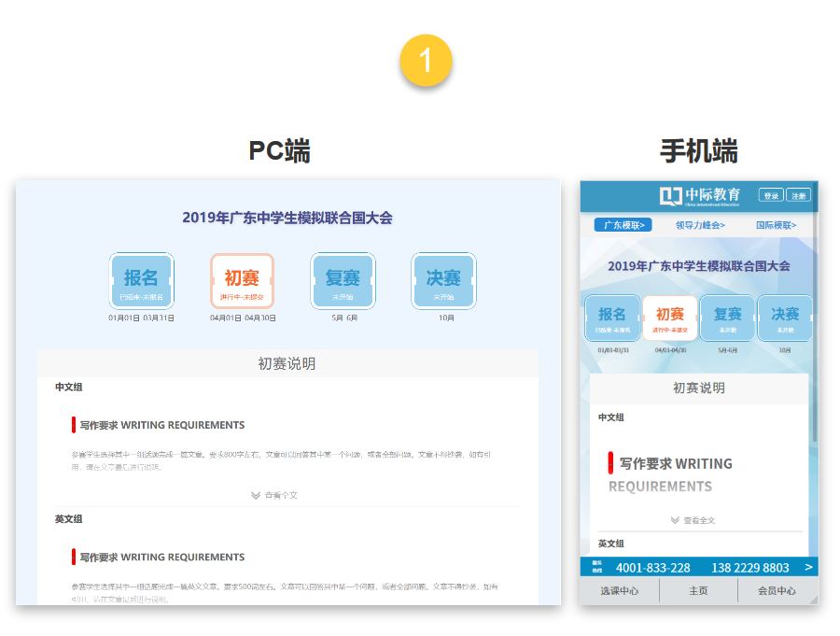This screenshot has height=636, width=840.
Task: Tap the 报名 icon on mobile stage bar
Action: (x=614, y=318)
